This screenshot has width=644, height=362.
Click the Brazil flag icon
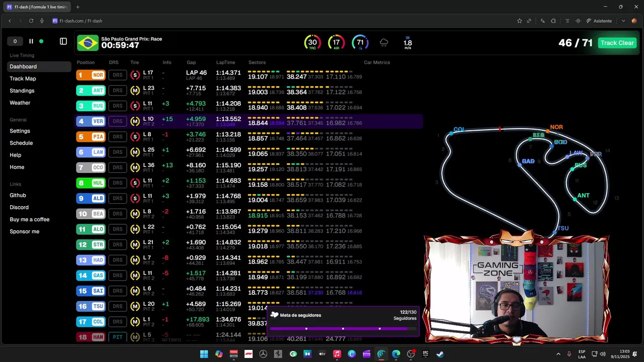click(88, 43)
